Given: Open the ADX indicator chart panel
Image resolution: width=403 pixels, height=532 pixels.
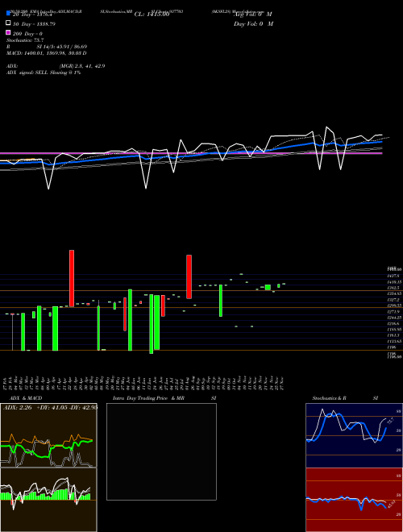Looking at the screenshot, I should pos(48,435).
